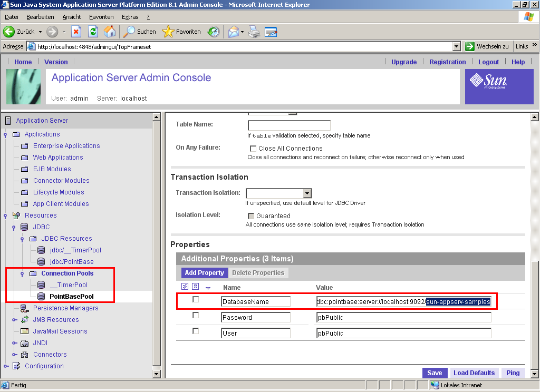
Task: Click the select all properties icon
Action: click(185, 286)
